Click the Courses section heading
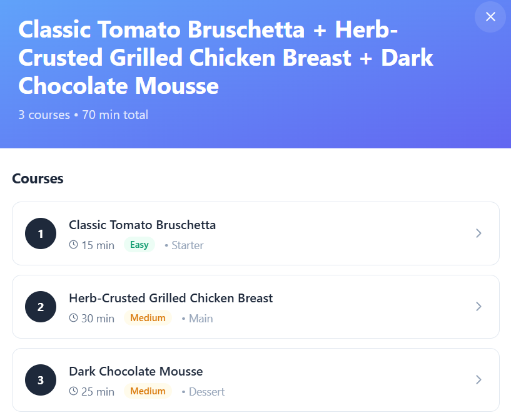The width and height of the screenshot is (511, 420). 38,178
